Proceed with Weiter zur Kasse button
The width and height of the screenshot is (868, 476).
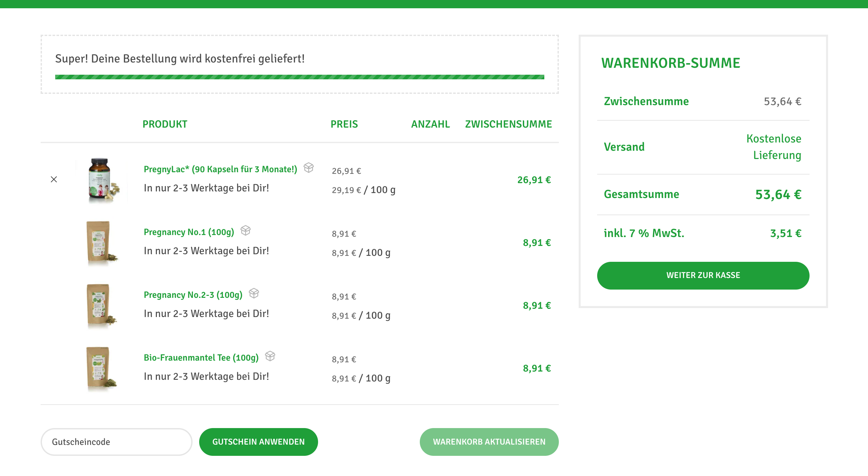point(703,275)
